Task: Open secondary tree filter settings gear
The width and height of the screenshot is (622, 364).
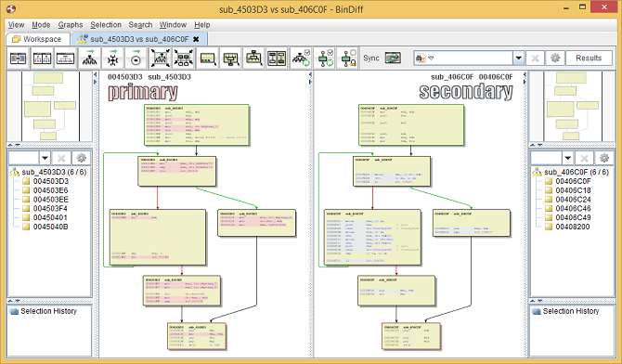Action: point(604,158)
